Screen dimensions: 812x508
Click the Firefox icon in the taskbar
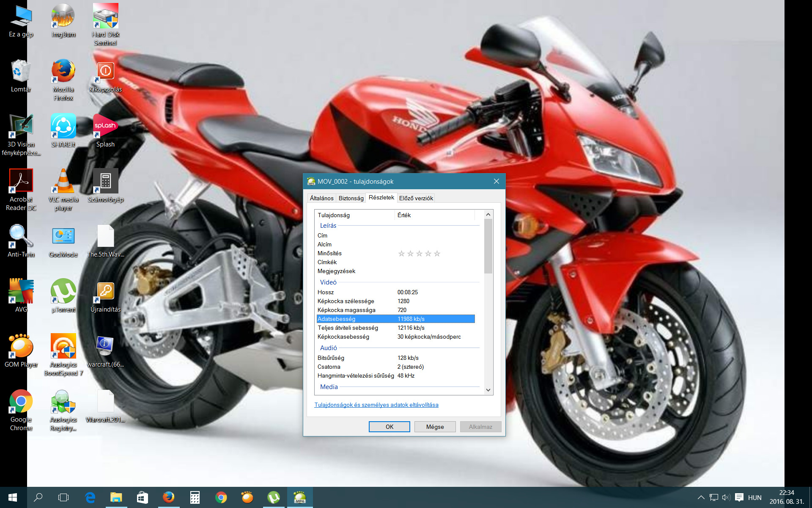[168, 497]
